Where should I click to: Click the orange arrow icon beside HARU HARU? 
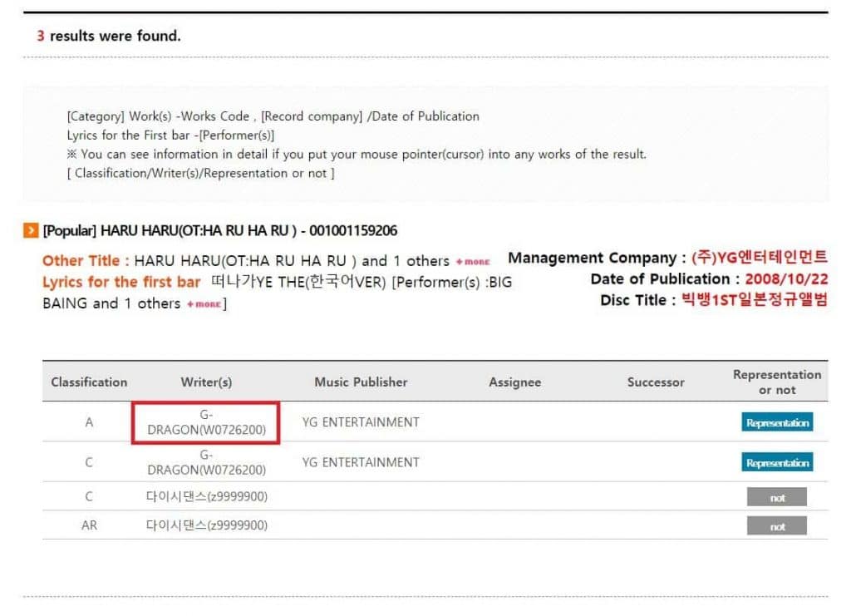pyautogui.click(x=30, y=231)
